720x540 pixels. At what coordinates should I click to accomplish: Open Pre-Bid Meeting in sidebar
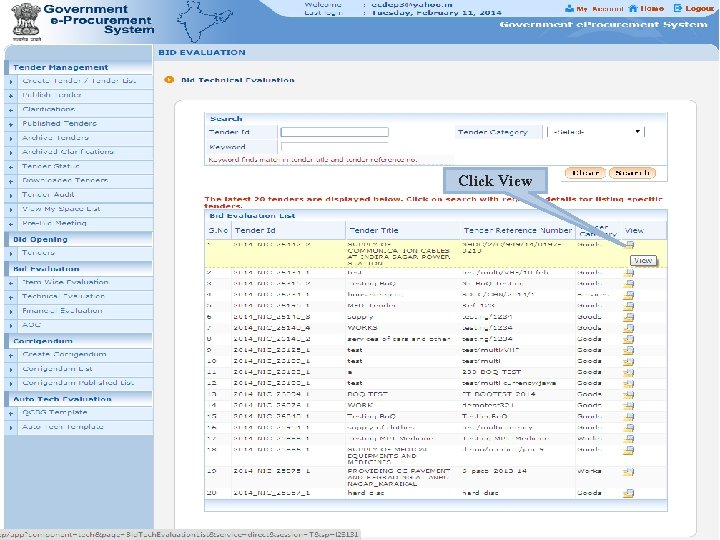pos(54,223)
